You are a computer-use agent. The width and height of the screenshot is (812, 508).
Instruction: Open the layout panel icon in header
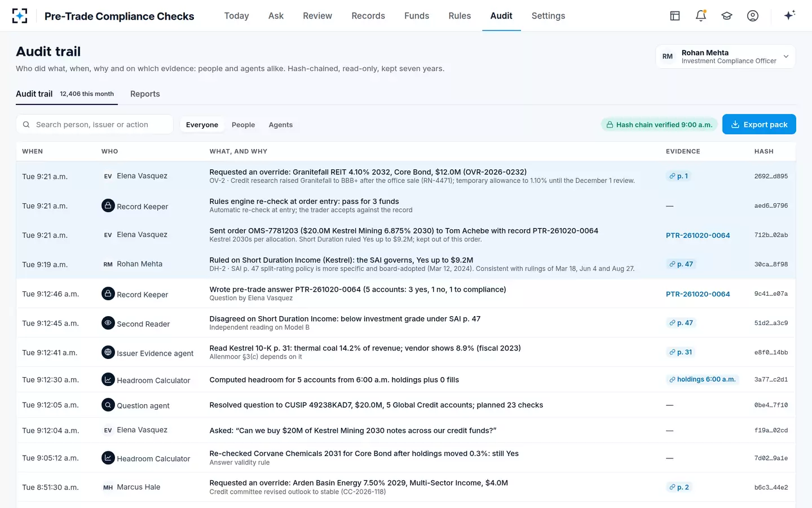click(x=675, y=16)
